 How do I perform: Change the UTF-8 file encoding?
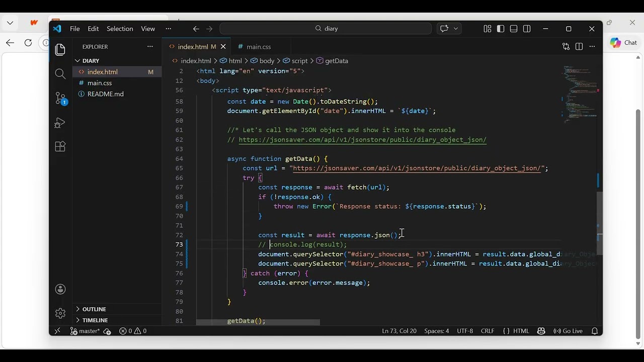[x=465, y=331]
